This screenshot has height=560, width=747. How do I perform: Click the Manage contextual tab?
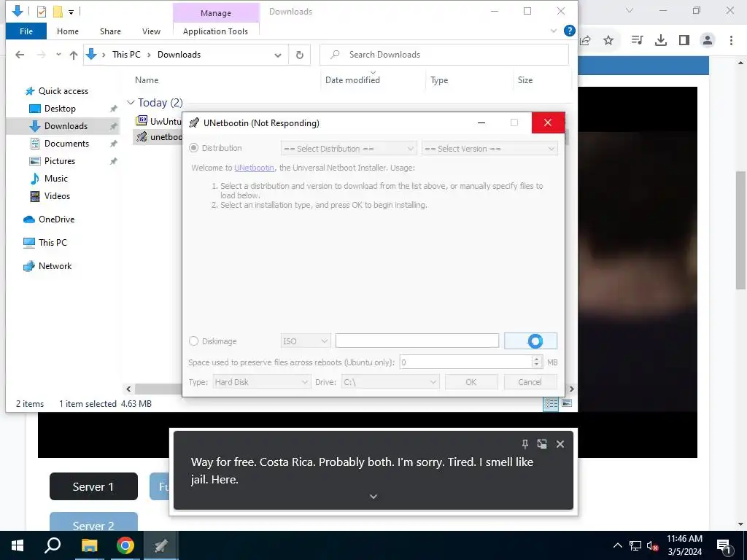(x=216, y=13)
